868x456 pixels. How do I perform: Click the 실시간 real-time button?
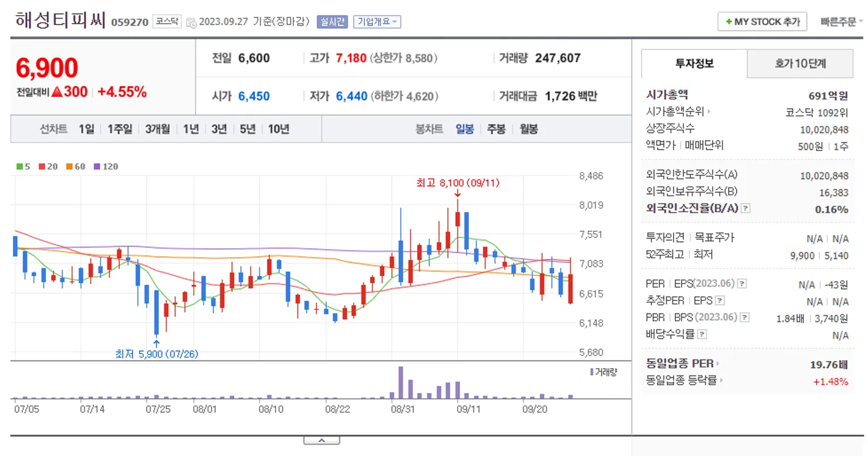click(x=332, y=22)
